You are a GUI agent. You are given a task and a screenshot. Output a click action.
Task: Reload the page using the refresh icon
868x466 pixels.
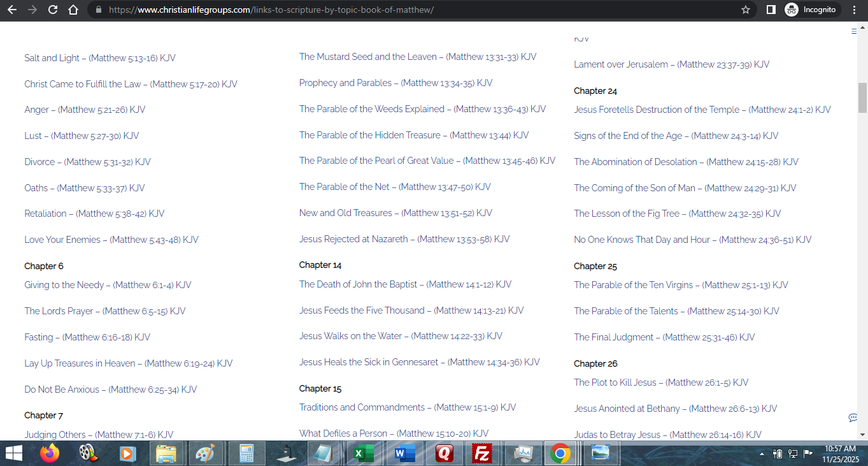click(x=53, y=10)
